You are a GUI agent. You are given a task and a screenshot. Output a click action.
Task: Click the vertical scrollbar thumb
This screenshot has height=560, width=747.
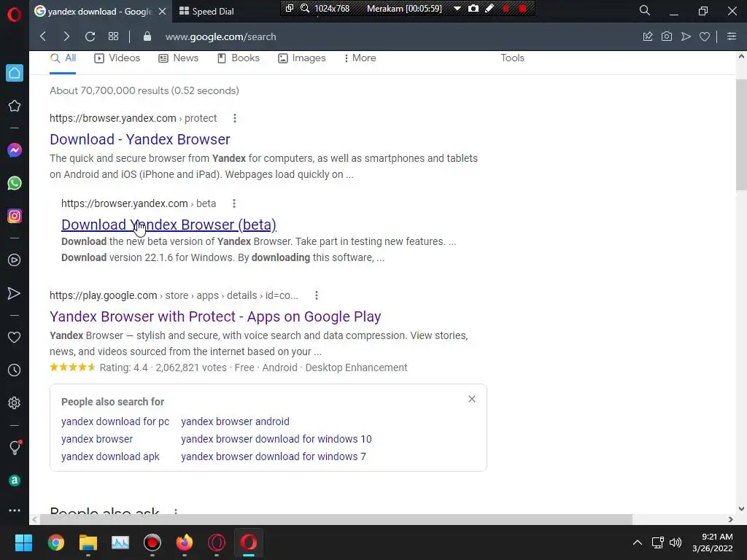741,134
